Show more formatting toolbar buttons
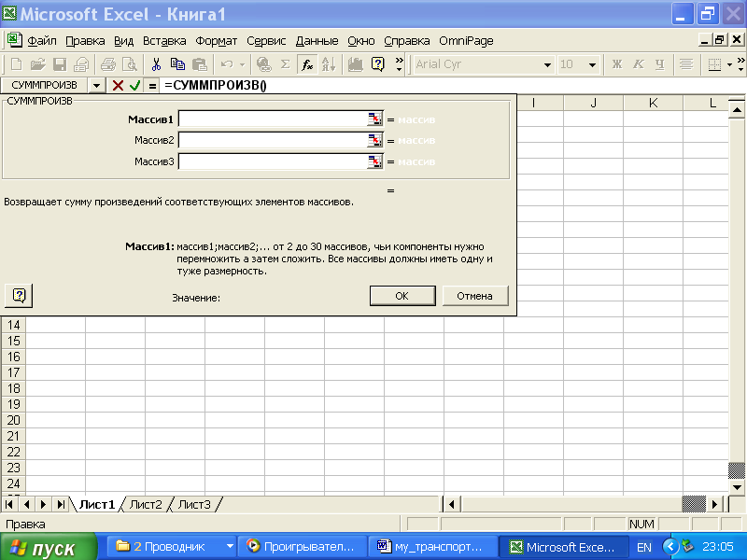The height and width of the screenshot is (560, 747). (x=740, y=64)
